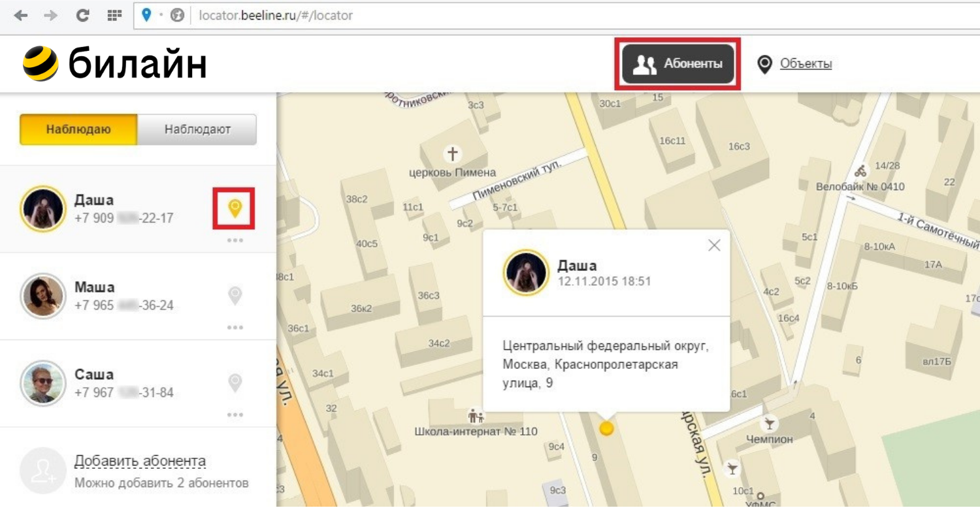Click the globe icon in the address bar
This screenshot has width=980, height=508.
pyautogui.click(x=177, y=15)
